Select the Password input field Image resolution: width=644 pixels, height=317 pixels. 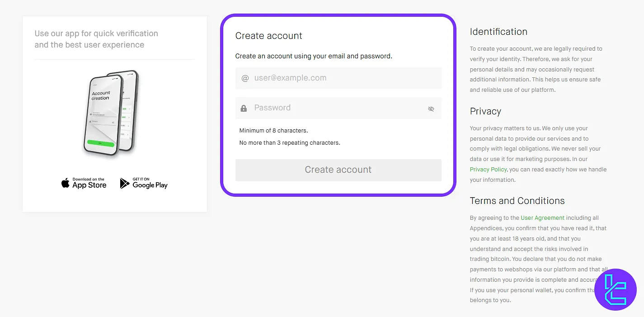click(334, 108)
